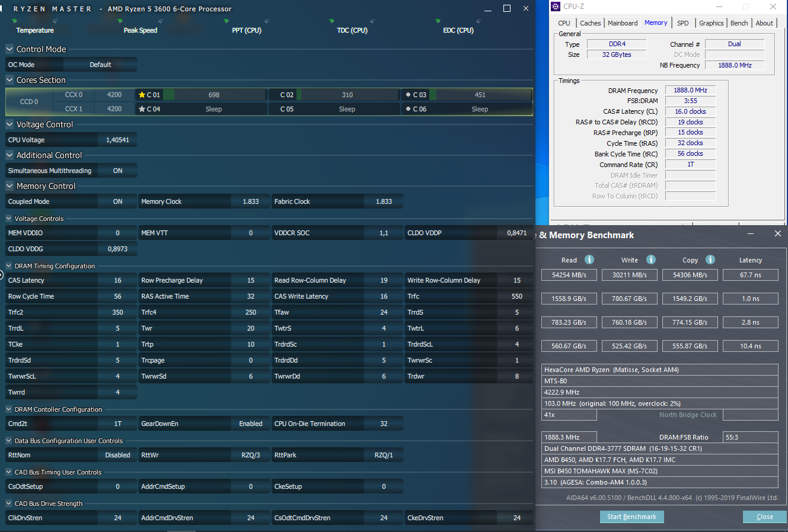788x532 pixels.
Task: Collapse the Memory Control section
Action: coord(9,186)
